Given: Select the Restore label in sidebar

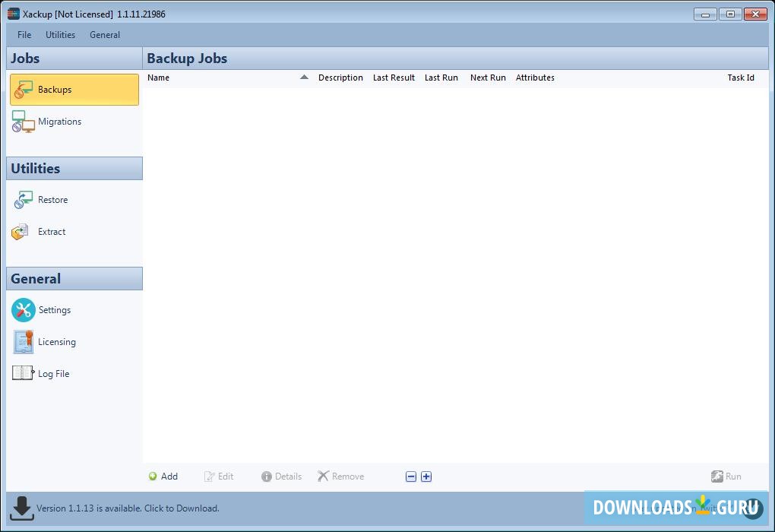Looking at the screenshot, I should tap(53, 200).
